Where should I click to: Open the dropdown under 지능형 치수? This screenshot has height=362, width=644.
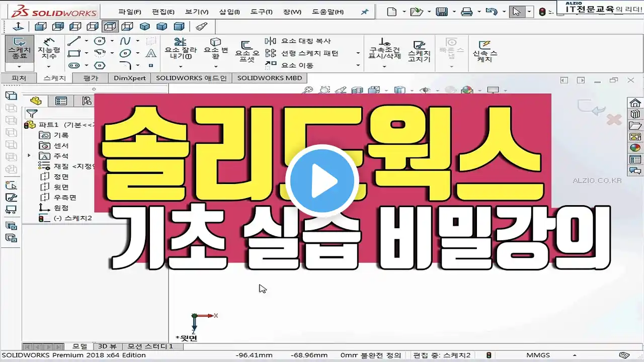tap(49, 66)
